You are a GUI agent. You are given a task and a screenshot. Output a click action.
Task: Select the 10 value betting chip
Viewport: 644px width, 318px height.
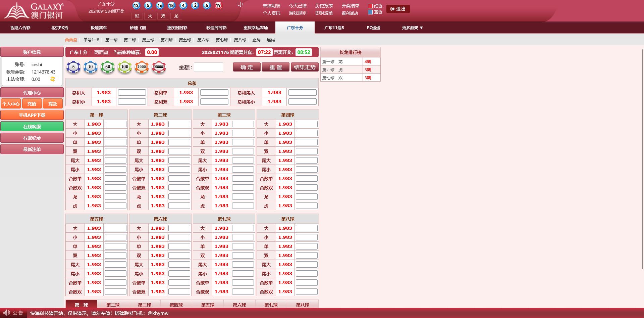(x=91, y=67)
